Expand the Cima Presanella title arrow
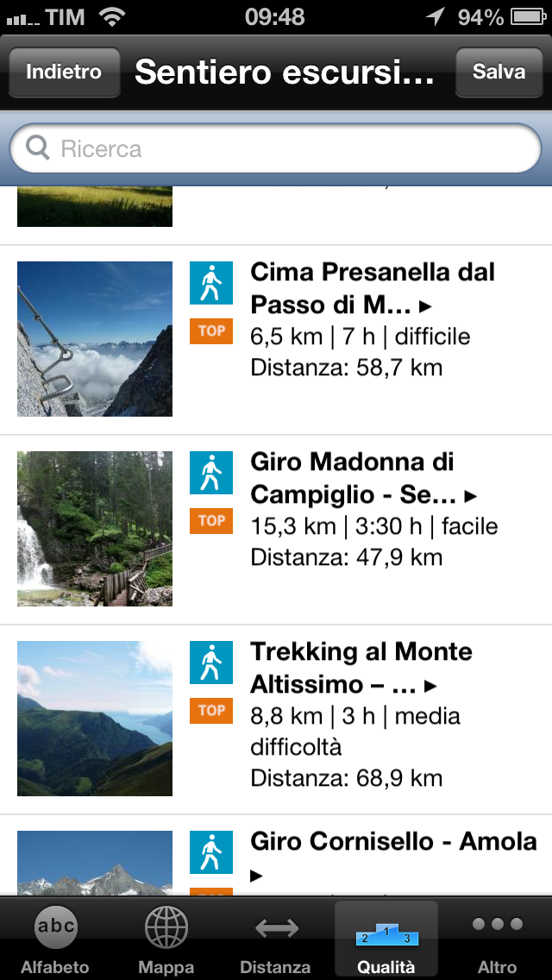 tap(426, 306)
